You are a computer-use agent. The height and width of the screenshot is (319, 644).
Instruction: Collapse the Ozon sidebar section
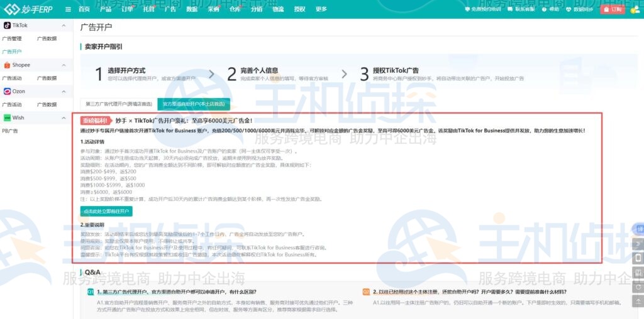[x=64, y=92]
